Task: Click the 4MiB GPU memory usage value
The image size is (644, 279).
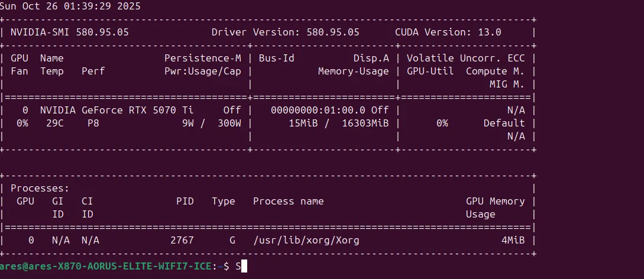Action: [513, 241]
